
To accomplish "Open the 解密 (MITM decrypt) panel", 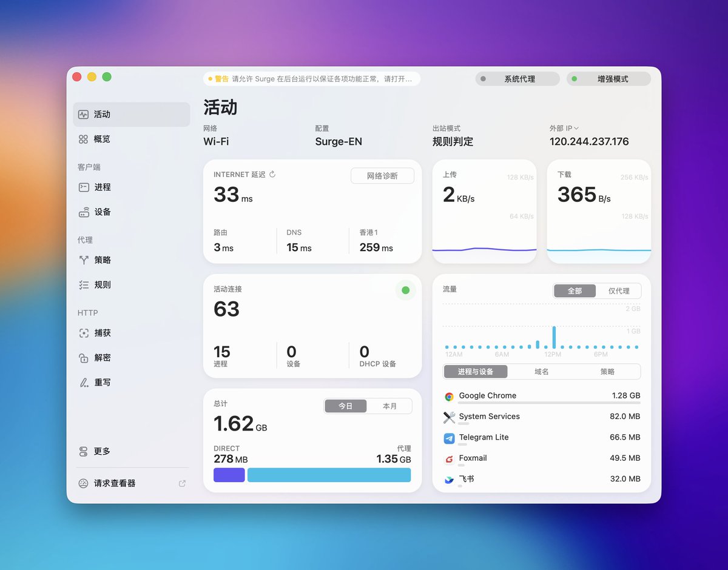I will click(x=101, y=358).
